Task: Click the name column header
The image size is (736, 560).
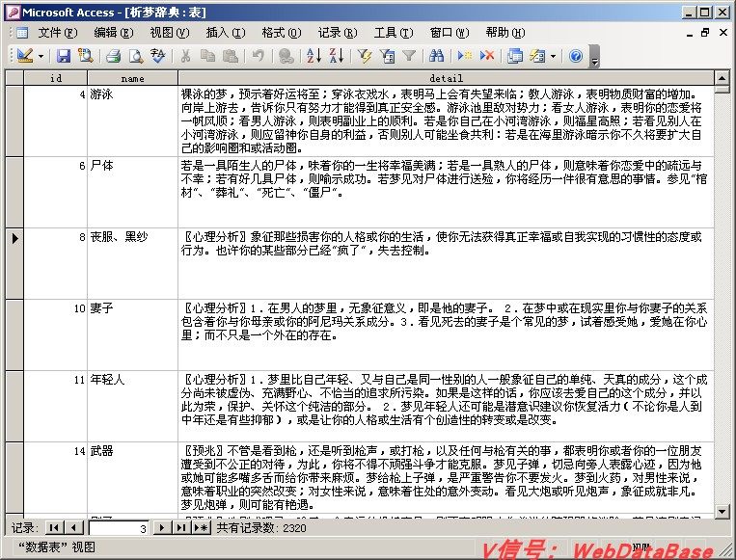Action: pos(132,78)
